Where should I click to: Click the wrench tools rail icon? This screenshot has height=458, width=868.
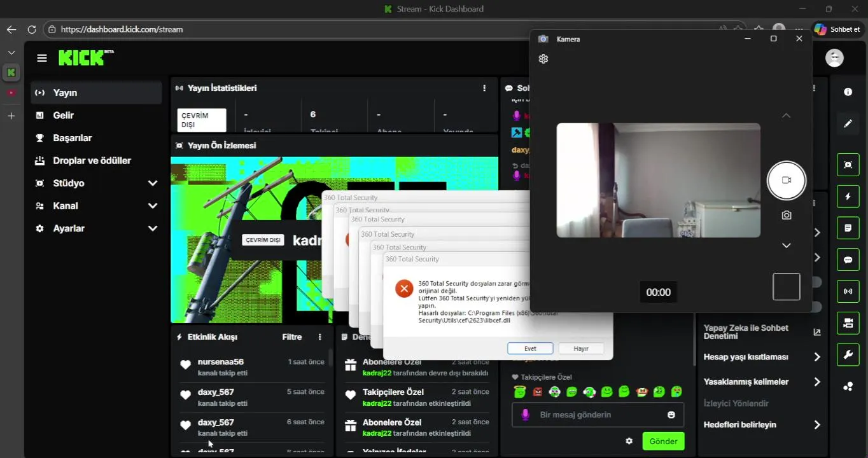(848, 354)
